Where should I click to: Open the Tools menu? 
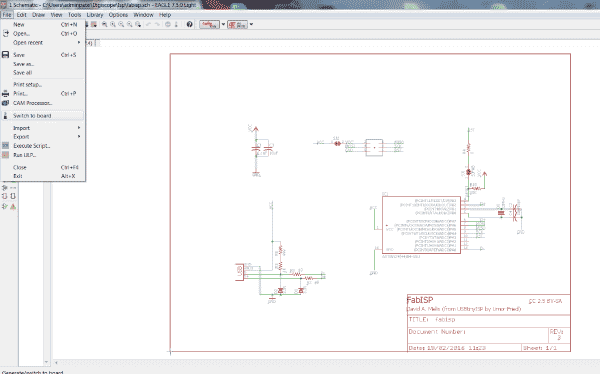[x=75, y=15]
